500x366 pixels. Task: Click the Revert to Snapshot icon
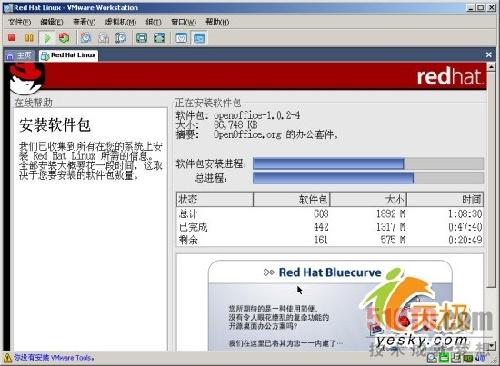coord(103,38)
